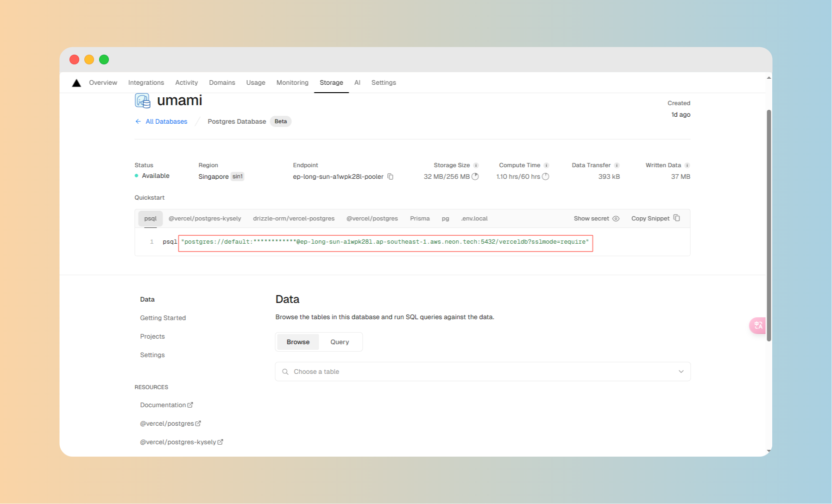
Task: Select the @vercel/postgres-kysely quickstart tab
Action: 205,219
